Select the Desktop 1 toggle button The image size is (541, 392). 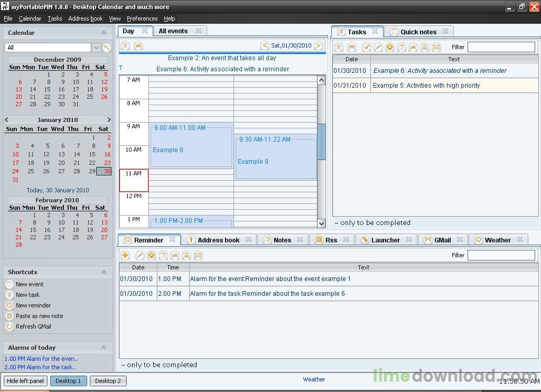pos(68,381)
